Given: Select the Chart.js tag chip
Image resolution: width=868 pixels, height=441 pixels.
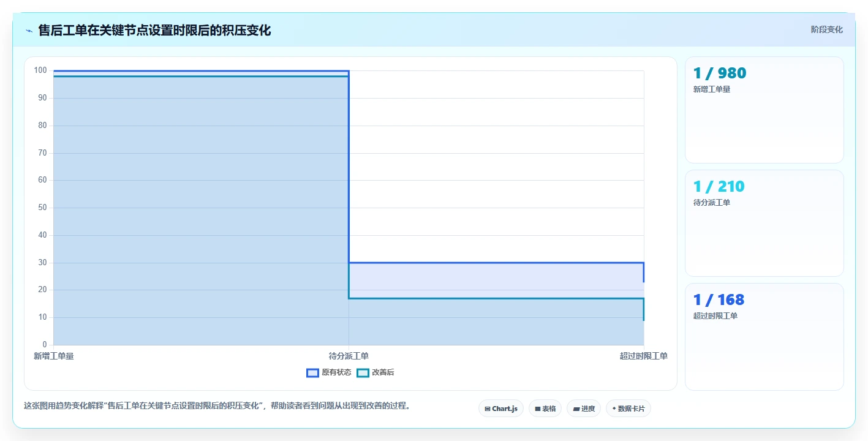Looking at the screenshot, I should (500, 409).
